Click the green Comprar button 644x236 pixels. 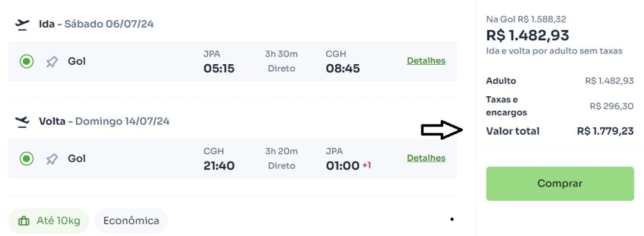tap(560, 183)
